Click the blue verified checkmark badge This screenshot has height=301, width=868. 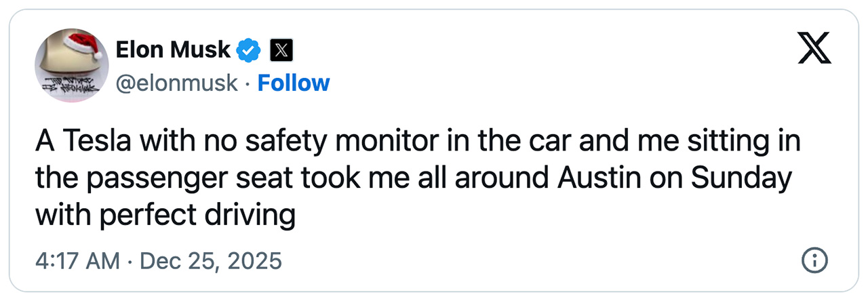coord(248,49)
